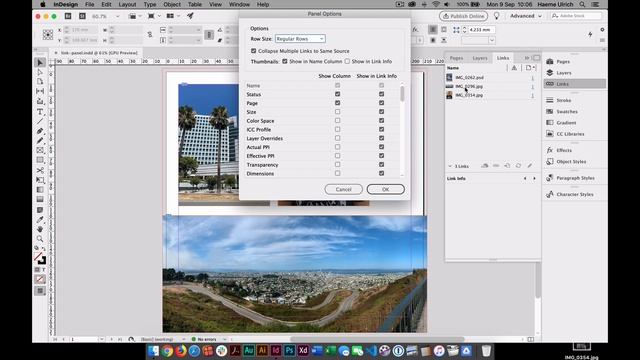Open the Row Size dropdown
This screenshot has height=360, width=640.
coord(300,39)
